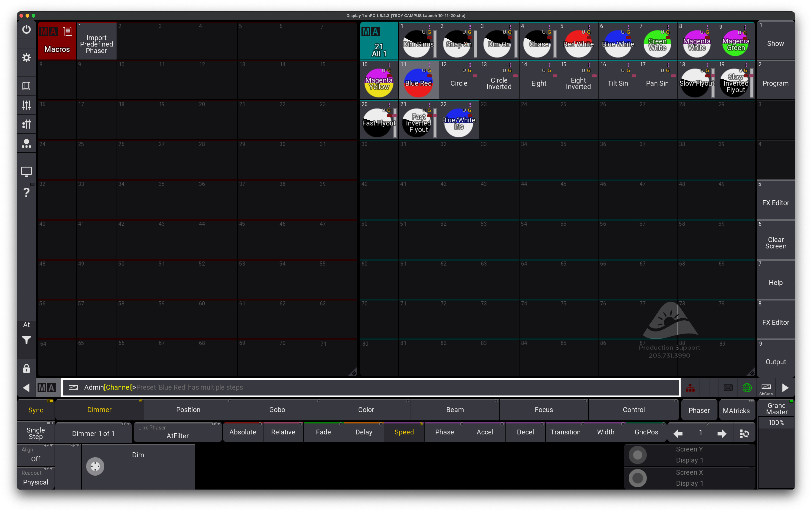This screenshot has height=512, width=812.
Task: Click the encoder page previous arrow
Action: [678, 433]
